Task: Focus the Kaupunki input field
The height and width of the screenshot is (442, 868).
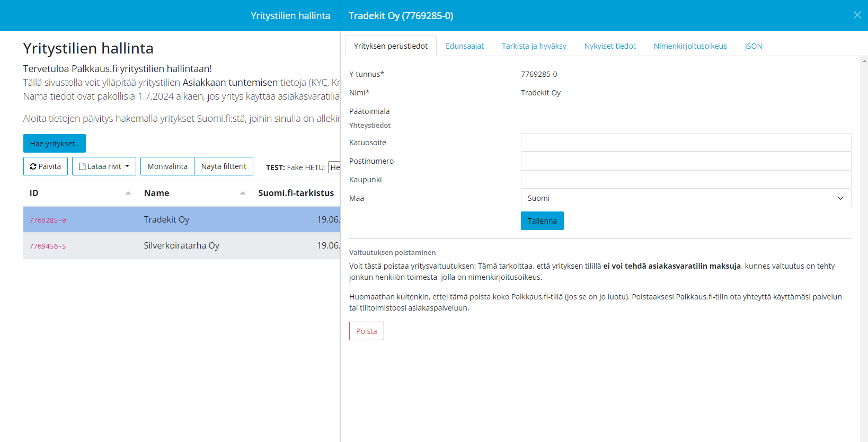Action: 686,180
